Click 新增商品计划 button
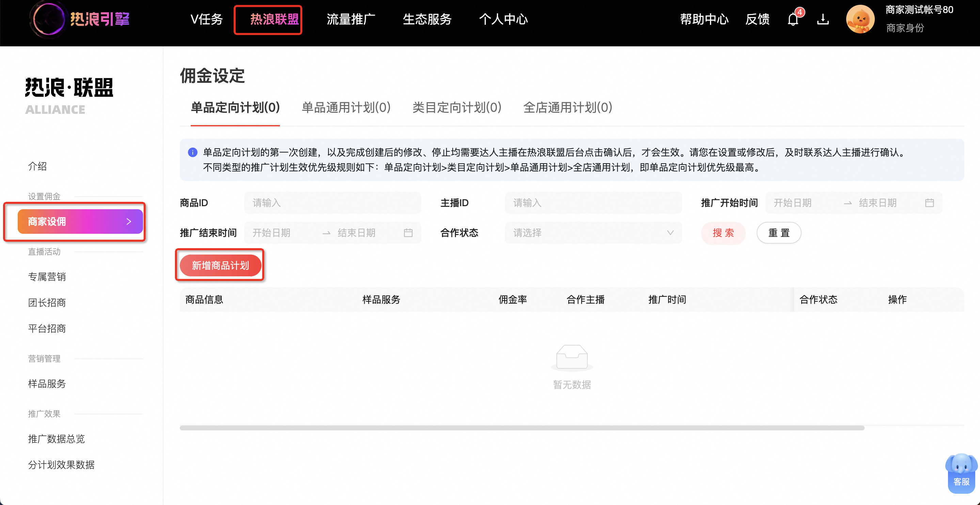The width and height of the screenshot is (980, 505). (x=220, y=265)
